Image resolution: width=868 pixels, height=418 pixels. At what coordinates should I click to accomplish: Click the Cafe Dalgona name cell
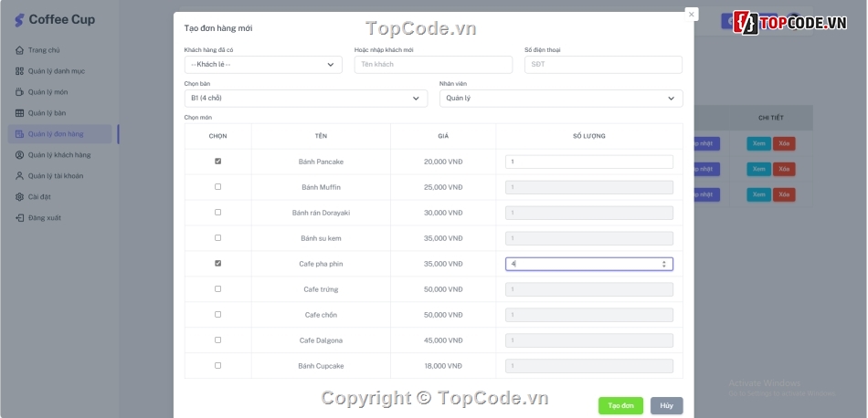(321, 340)
